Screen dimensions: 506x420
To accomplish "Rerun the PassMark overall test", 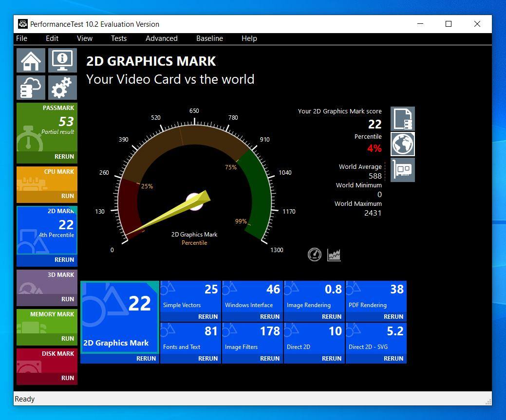I will (x=64, y=157).
